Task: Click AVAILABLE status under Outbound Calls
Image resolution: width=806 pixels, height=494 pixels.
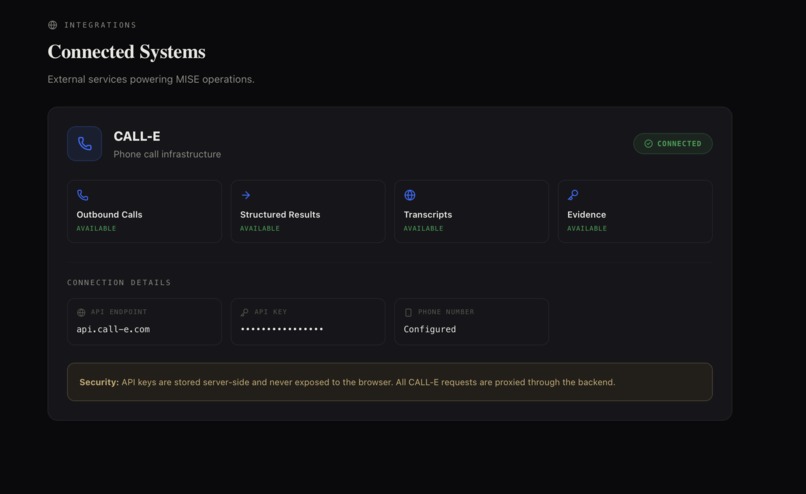Action: click(96, 228)
